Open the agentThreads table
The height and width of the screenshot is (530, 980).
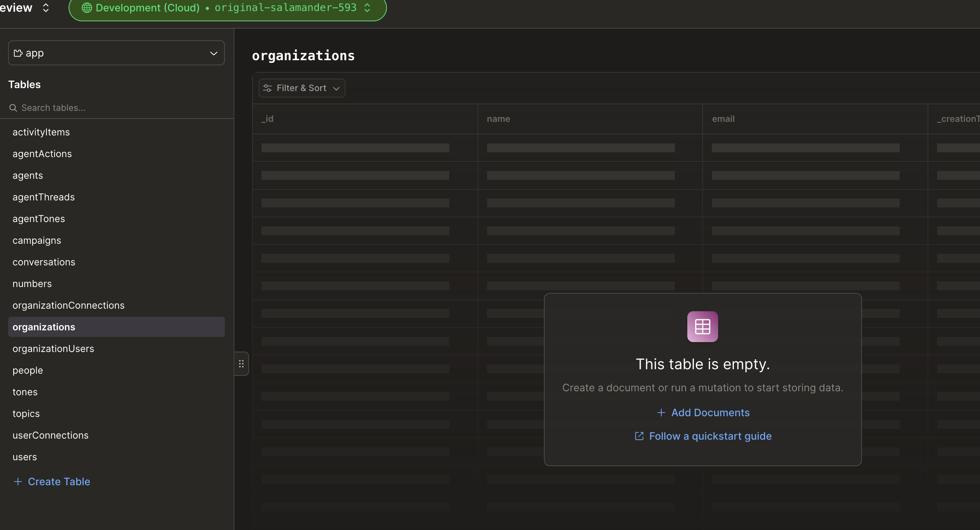tap(116, 197)
